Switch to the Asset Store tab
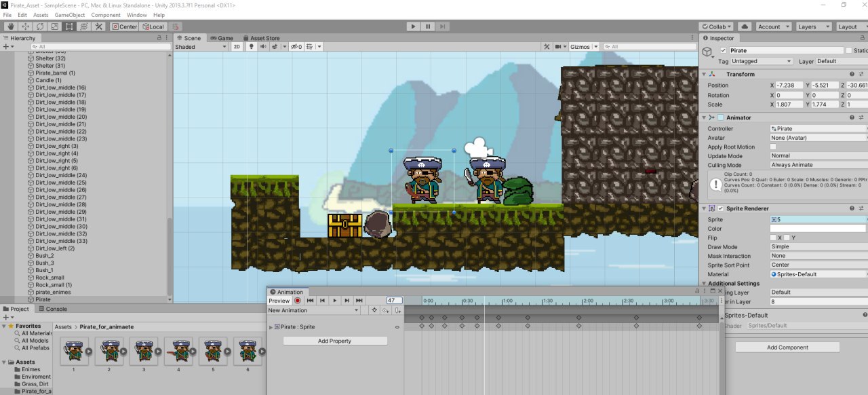868x395 pixels. pyautogui.click(x=260, y=38)
